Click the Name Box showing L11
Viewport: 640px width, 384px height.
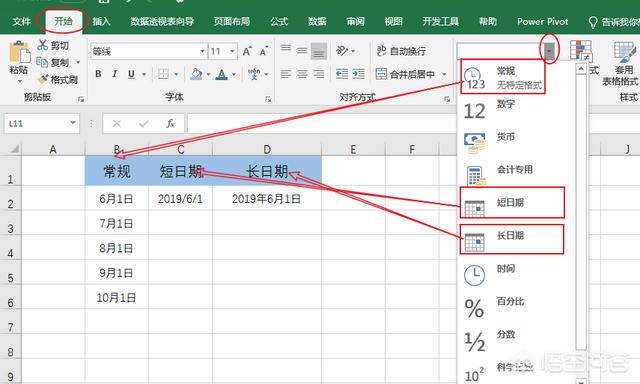42,123
